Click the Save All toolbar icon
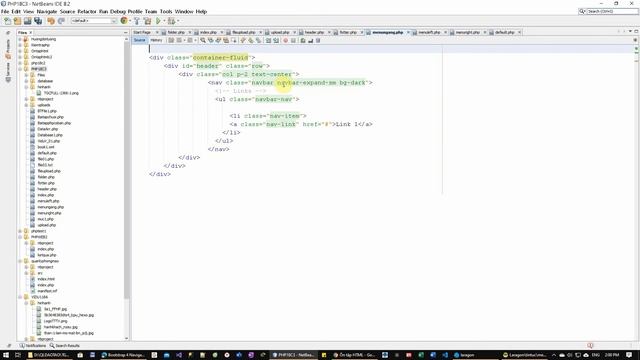The image size is (640, 360). pos(38,21)
